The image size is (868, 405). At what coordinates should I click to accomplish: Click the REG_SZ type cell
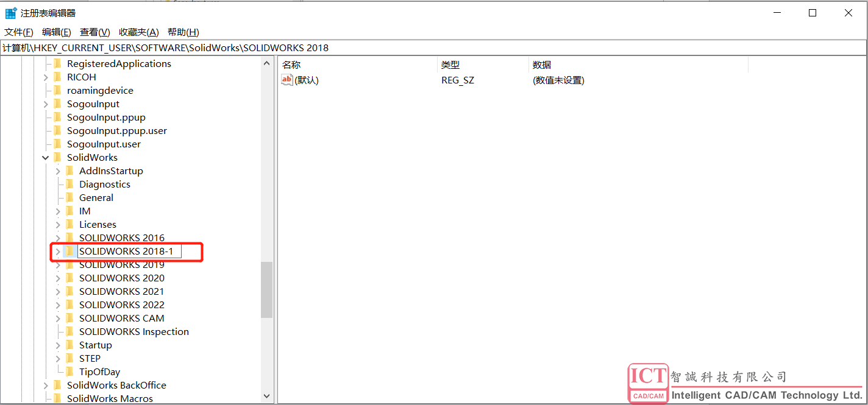coord(458,80)
